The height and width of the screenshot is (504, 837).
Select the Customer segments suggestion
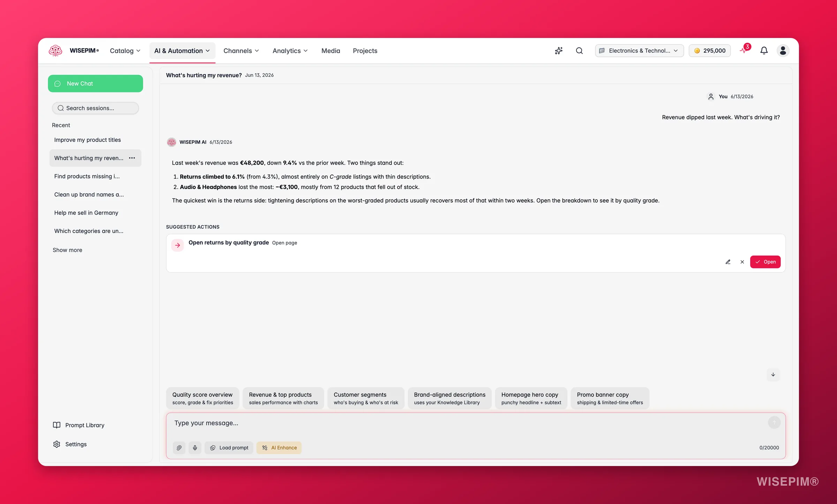pyautogui.click(x=365, y=398)
